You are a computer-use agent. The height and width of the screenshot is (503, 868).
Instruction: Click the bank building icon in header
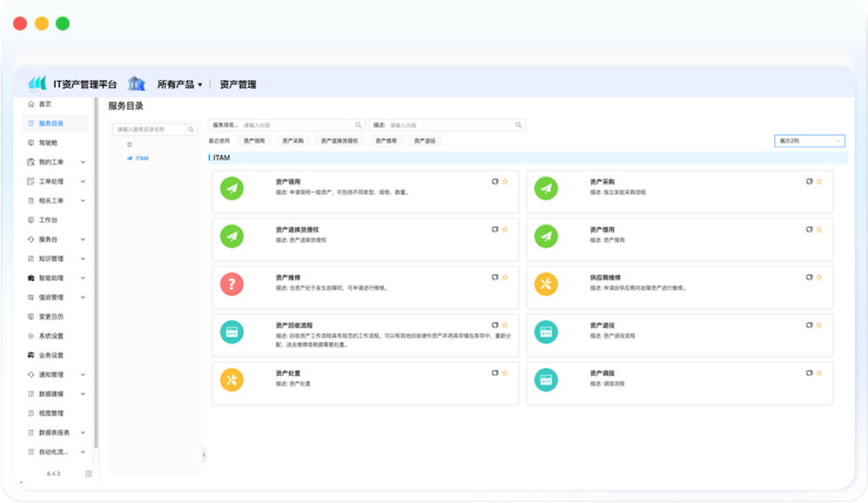pos(136,84)
